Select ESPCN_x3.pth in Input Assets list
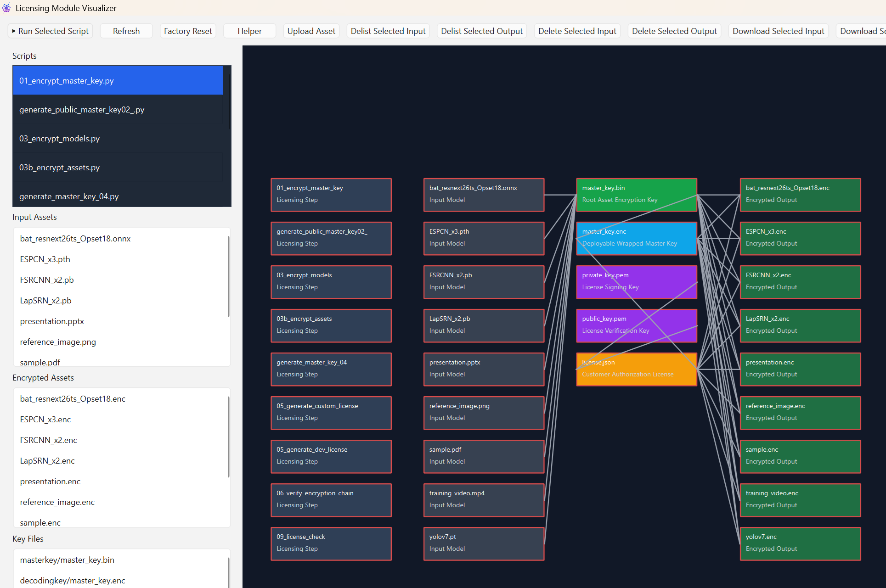The image size is (886, 588). [x=120, y=259]
